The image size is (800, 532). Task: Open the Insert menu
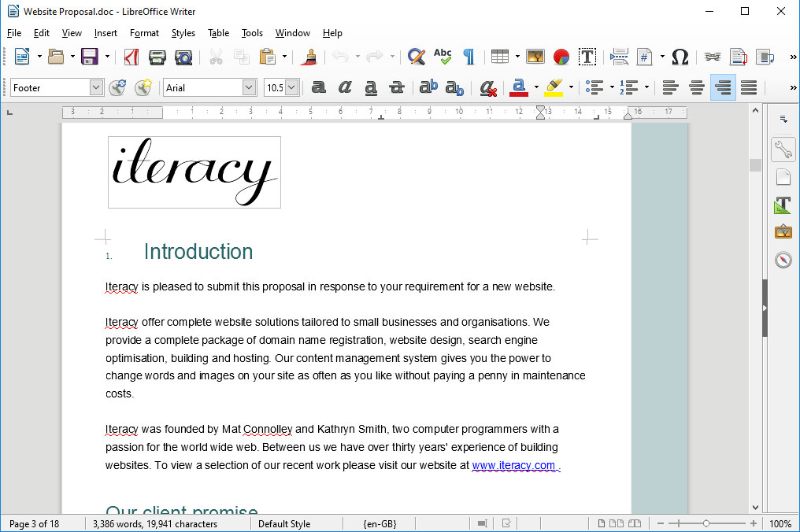point(106,33)
